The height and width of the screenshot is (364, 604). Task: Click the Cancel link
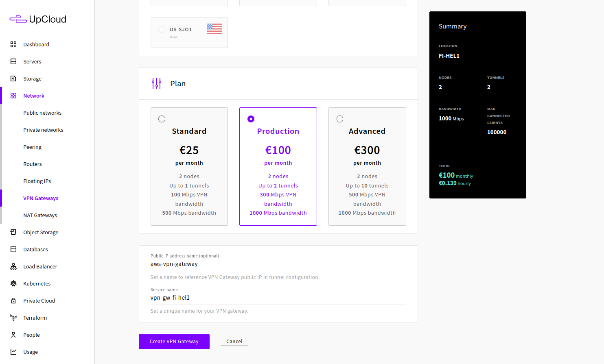[x=234, y=342]
